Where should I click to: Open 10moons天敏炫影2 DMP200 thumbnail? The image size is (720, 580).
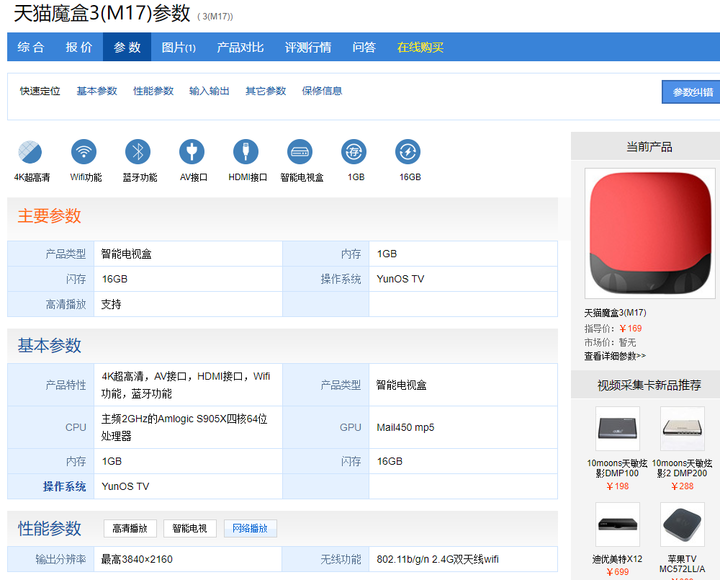[x=682, y=428]
